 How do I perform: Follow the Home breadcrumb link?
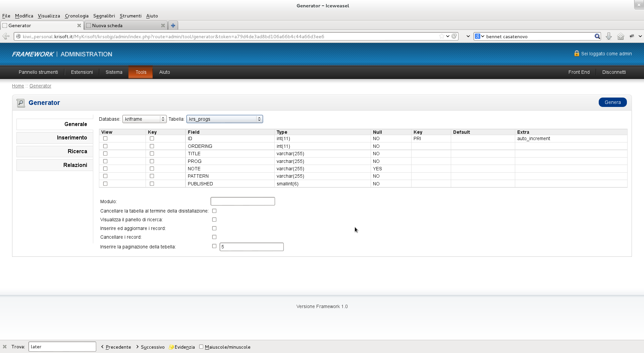[x=18, y=86]
